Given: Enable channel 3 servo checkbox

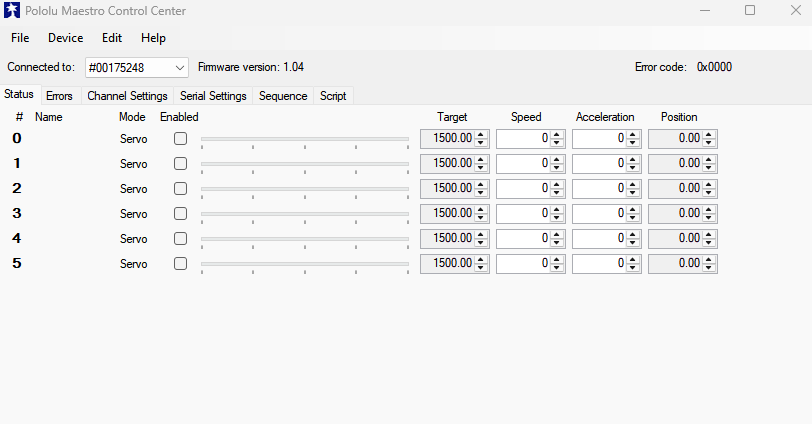Looking at the screenshot, I should (180, 213).
